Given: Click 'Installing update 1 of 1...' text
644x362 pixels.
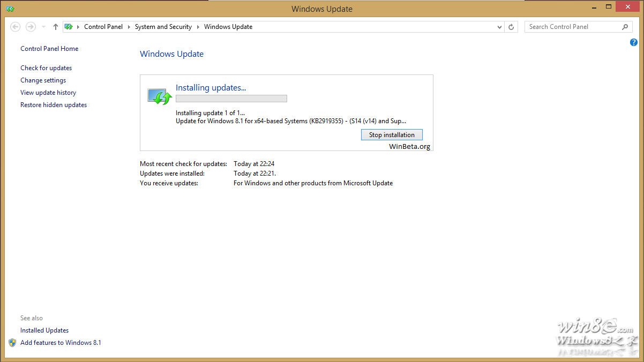Looking at the screenshot, I should click(x=210, y=113).
